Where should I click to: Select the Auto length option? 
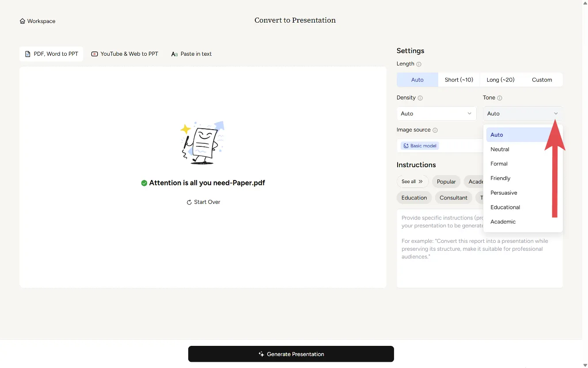pyautogui.click(x=417, y=80)
